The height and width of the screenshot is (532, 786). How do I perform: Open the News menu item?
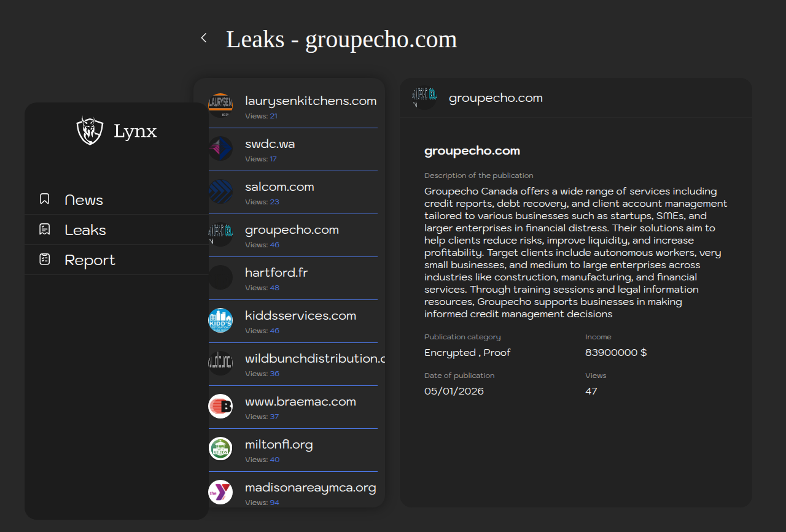click(84, 200)
